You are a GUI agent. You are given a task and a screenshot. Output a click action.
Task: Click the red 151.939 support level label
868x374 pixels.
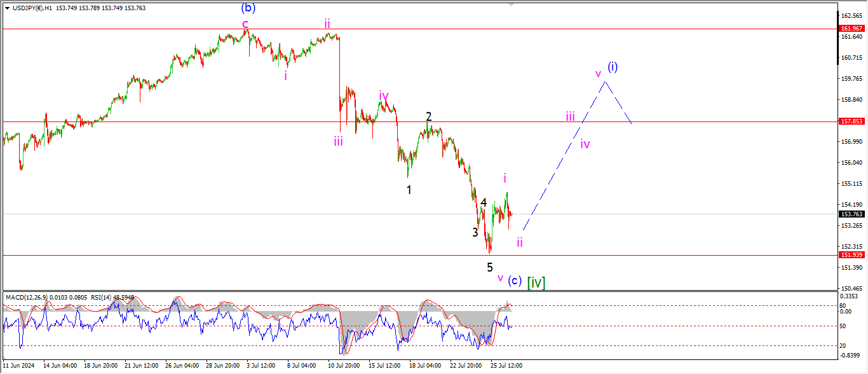850,255
